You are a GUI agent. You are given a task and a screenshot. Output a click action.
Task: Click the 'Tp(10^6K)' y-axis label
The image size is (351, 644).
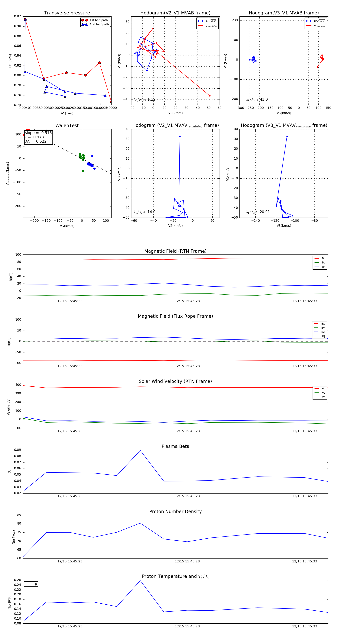(x=10, y=602)
